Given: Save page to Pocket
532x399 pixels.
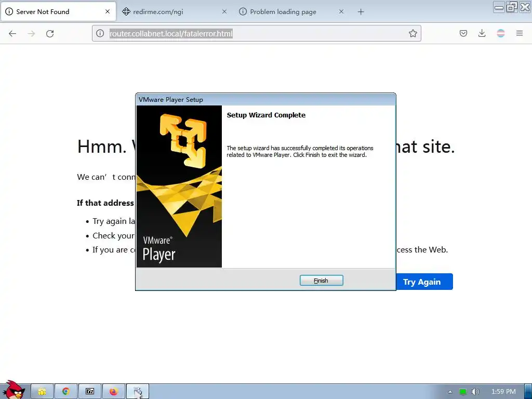Looking at the screenshot, I should click(463, 33).
